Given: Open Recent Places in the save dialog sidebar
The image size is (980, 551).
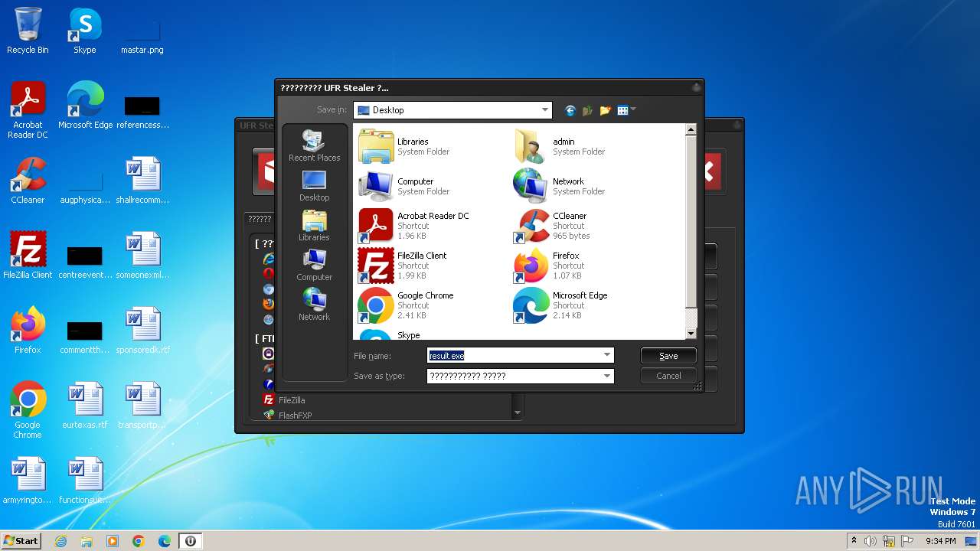Looking at the screenshot, I should pos(314,145).
